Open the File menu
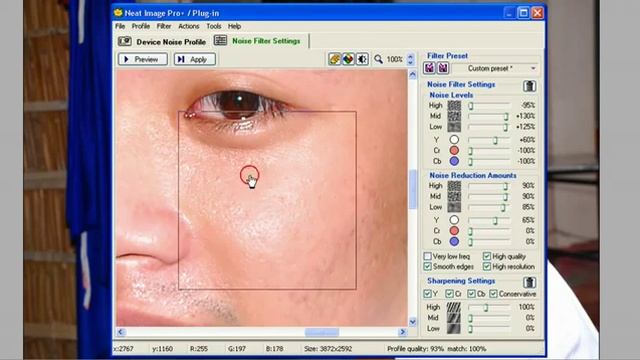The image size is (640, 360). point(120,26)
